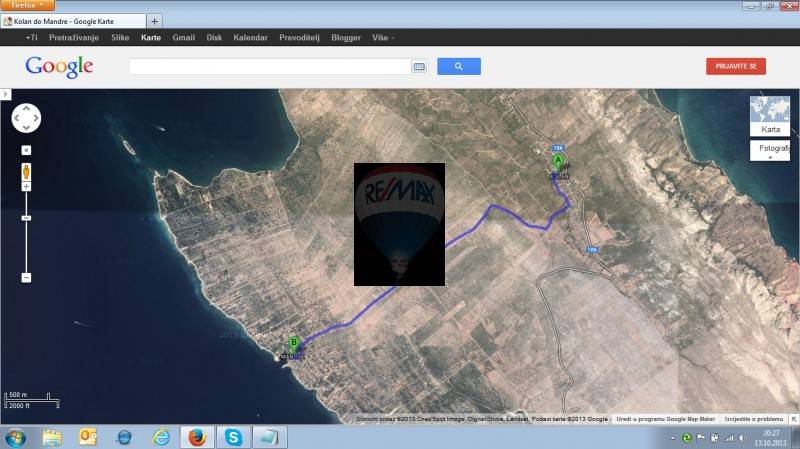Click green marker B at Mandre
This screenshot has width=800, height=449.
click(293, 343)
